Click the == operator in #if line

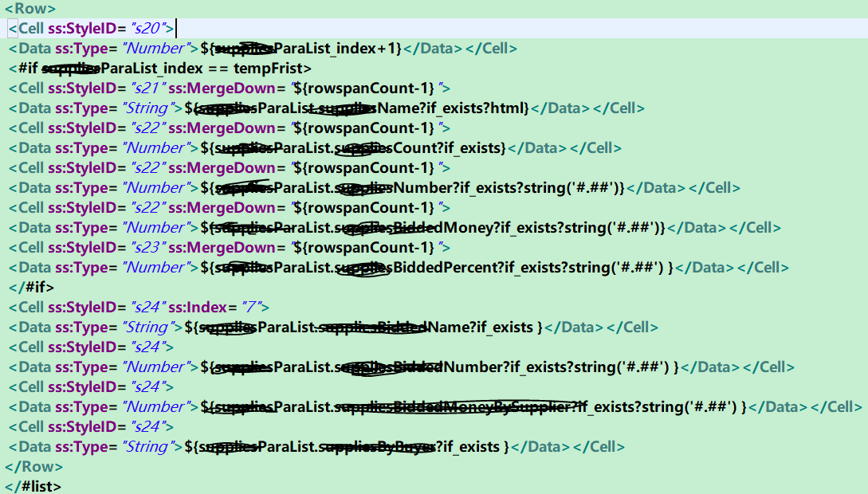(x=218, y=69)
